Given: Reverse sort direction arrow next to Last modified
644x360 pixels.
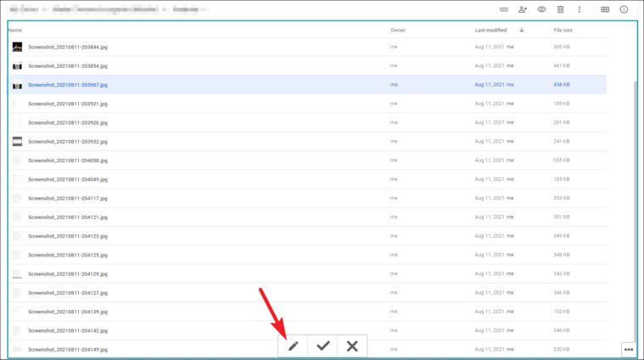Looking at the screenshot, I should tap(522, 30).
